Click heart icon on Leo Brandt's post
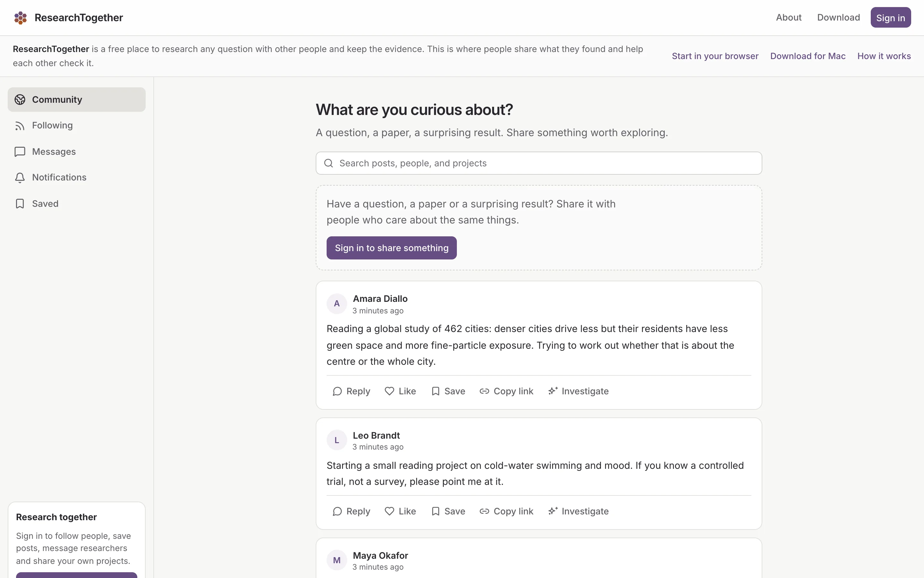Screen dimensions: 924x578 (389, 511)
